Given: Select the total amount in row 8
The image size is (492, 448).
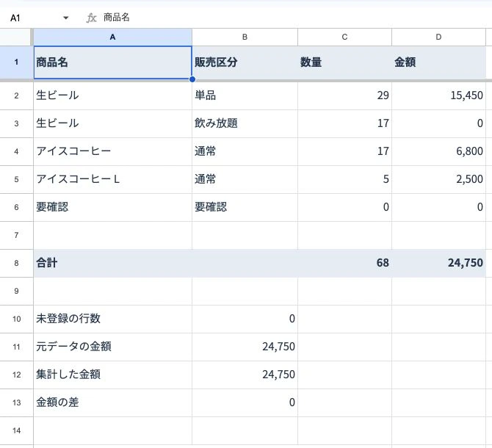Looking at the screenshot, I should (438, 263).
